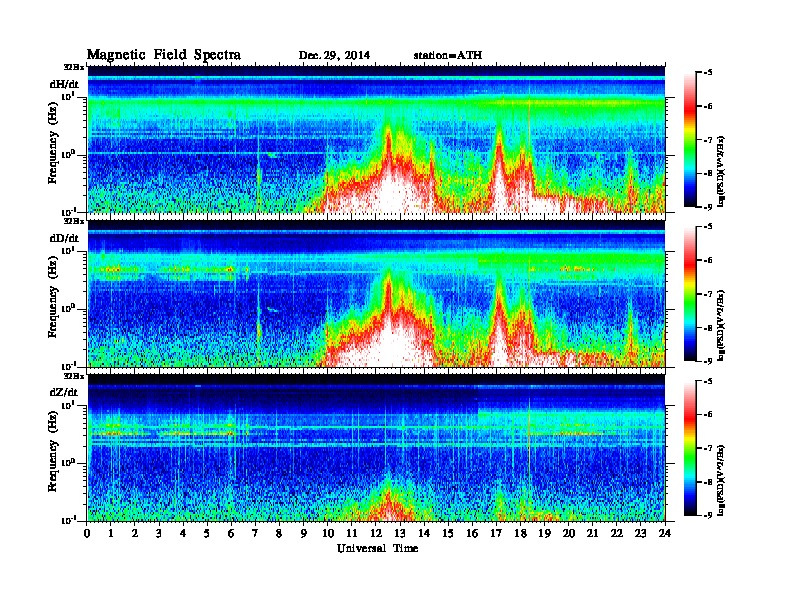Click the log(PSD) units label beside dH/dt colorbar

pos(721,171)
